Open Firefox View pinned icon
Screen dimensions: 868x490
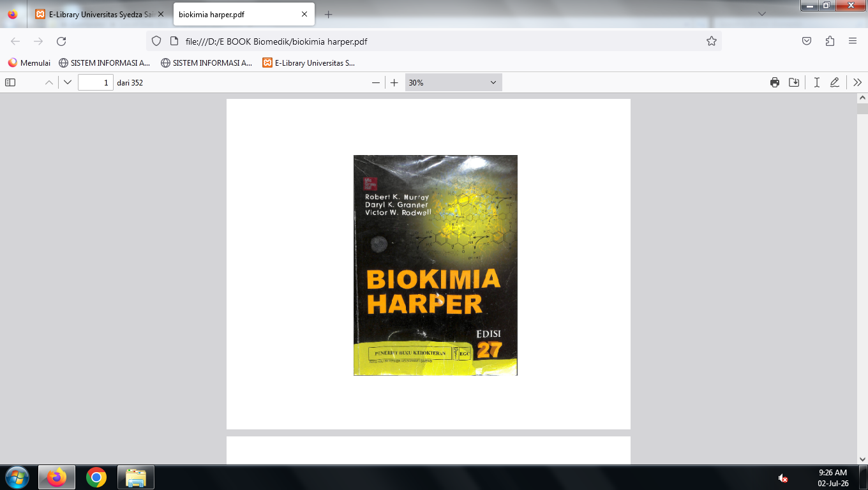(x=13, y=14)
